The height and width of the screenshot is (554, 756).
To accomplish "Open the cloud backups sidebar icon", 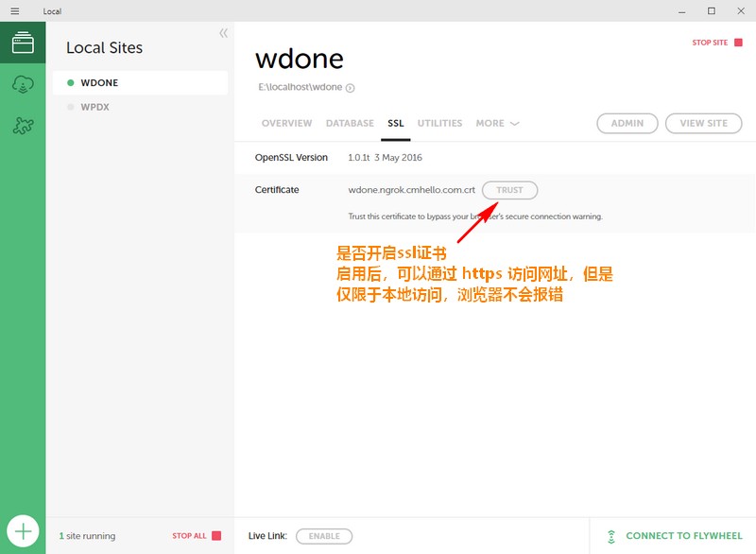I will 23,85.
